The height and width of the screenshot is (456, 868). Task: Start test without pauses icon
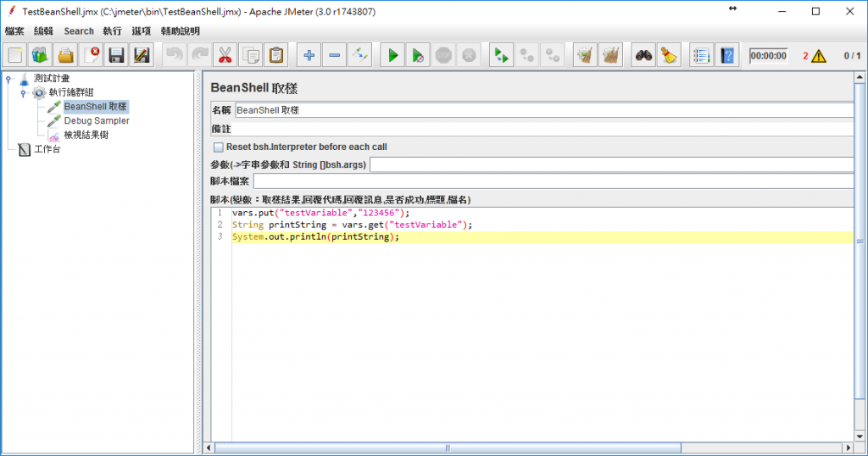tap(418, 55)
